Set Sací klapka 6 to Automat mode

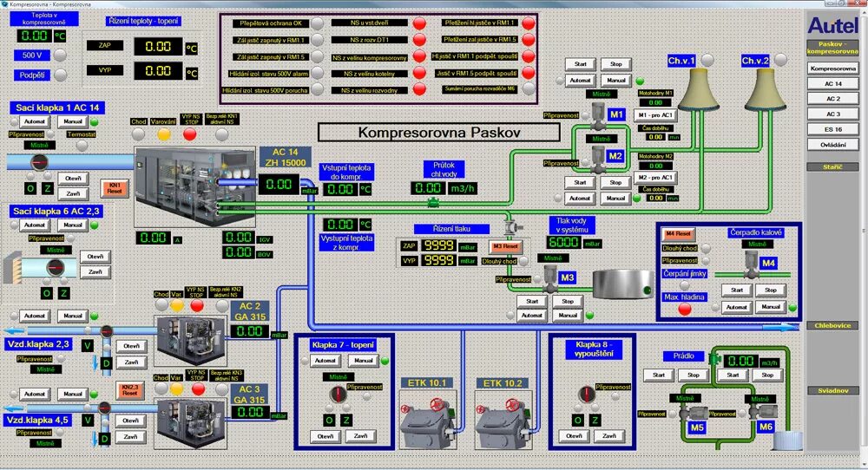[x=35, y=225]
